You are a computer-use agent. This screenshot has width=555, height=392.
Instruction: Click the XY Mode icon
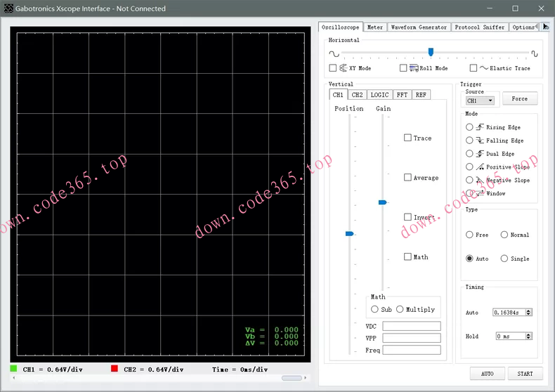pos(344,68)
